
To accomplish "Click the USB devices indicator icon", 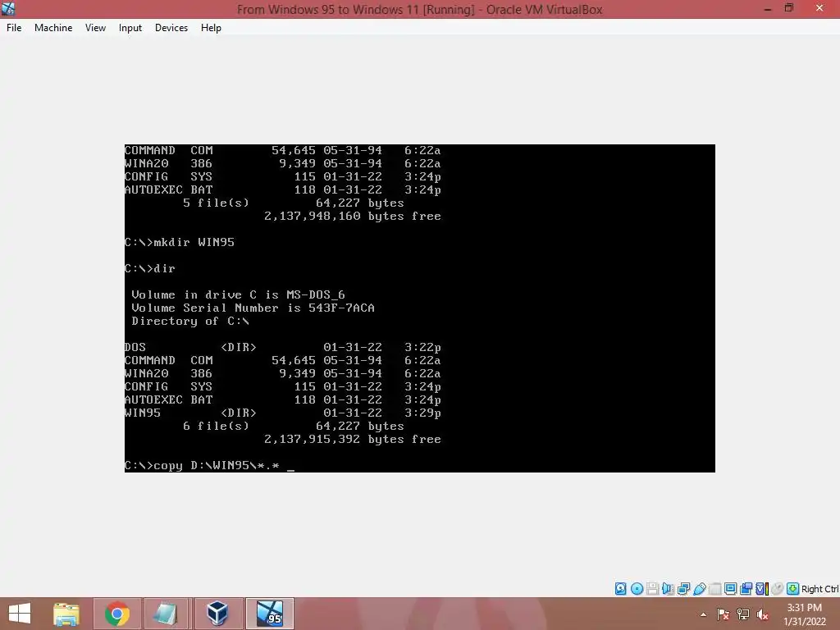I will [700, 589].
